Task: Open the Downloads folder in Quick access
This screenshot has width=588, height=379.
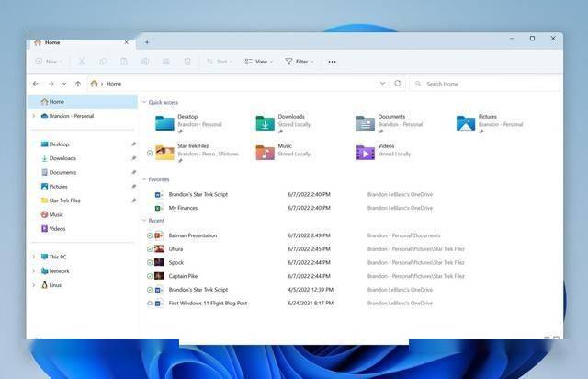Action: (x=266, y=123)
